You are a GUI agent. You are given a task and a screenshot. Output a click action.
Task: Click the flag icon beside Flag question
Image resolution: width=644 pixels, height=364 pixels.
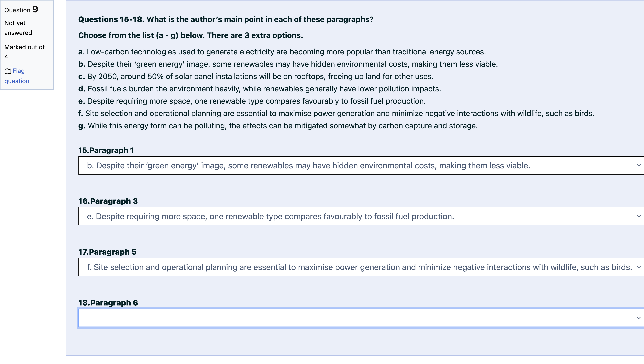(x=8, y=72)
